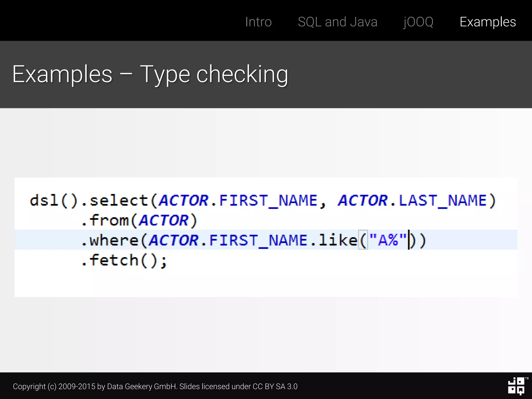Click the dsl() method call
532x399 pixels.
pyautogui.click(x=54, y=201)
